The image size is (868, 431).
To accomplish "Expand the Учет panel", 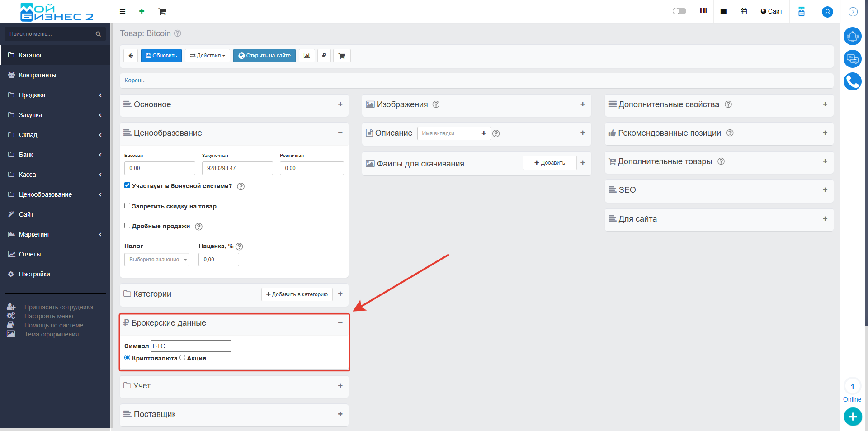I will point(340,385).
